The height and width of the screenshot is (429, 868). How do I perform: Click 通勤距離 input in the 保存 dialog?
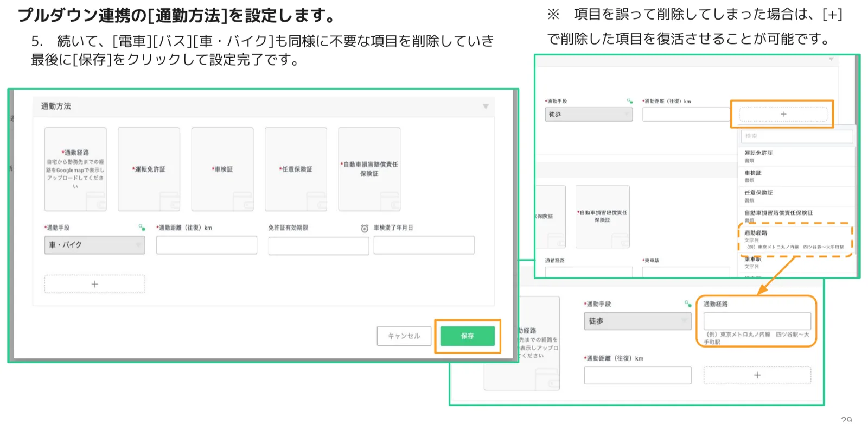click(x=207, y=245)
